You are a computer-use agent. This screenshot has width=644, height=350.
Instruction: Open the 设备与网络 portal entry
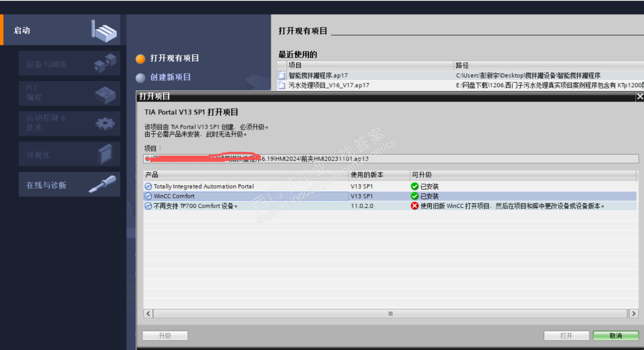pyautogui.click(x=70, y=63)
